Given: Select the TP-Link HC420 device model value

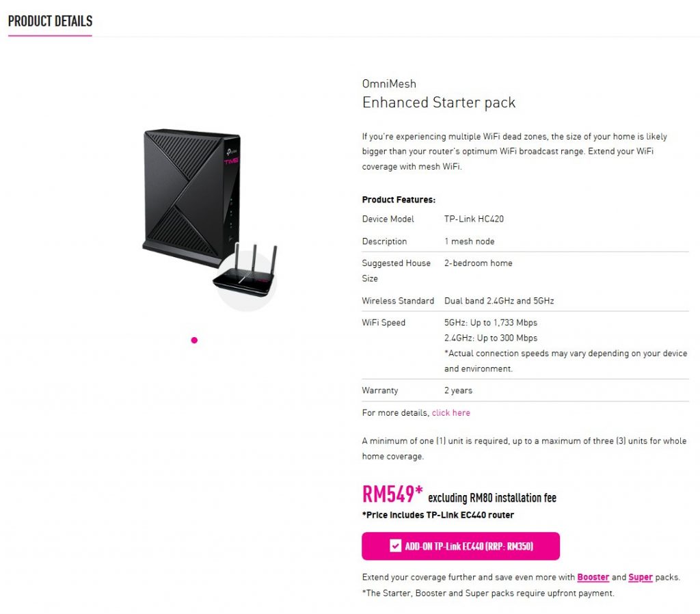Looking at the screenshot, I should click(x=474, y=219).
